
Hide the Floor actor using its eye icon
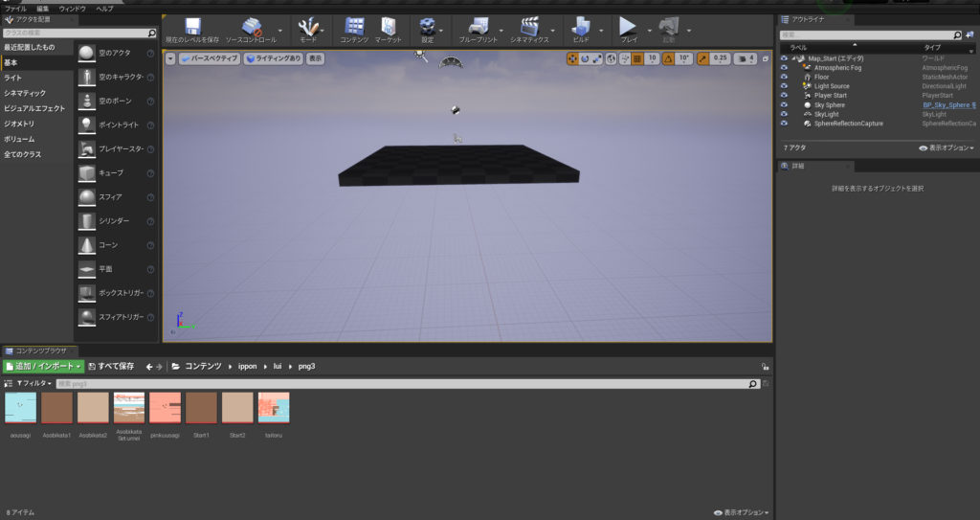pyautogui.click(x=784, y=77)
